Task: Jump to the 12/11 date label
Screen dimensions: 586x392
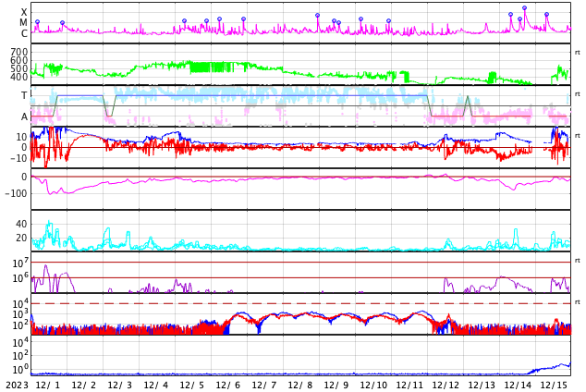Action: click(x=409, y=385)
